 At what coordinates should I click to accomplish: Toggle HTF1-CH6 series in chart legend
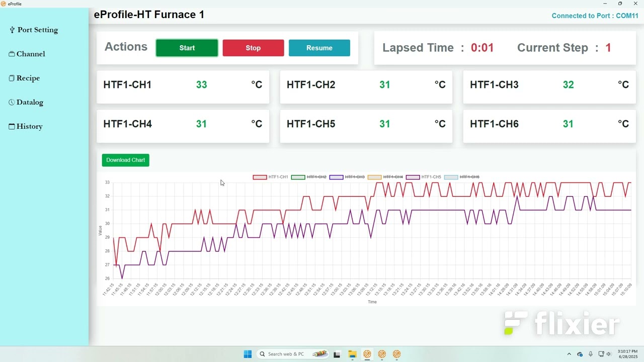[x=462, y=177]
